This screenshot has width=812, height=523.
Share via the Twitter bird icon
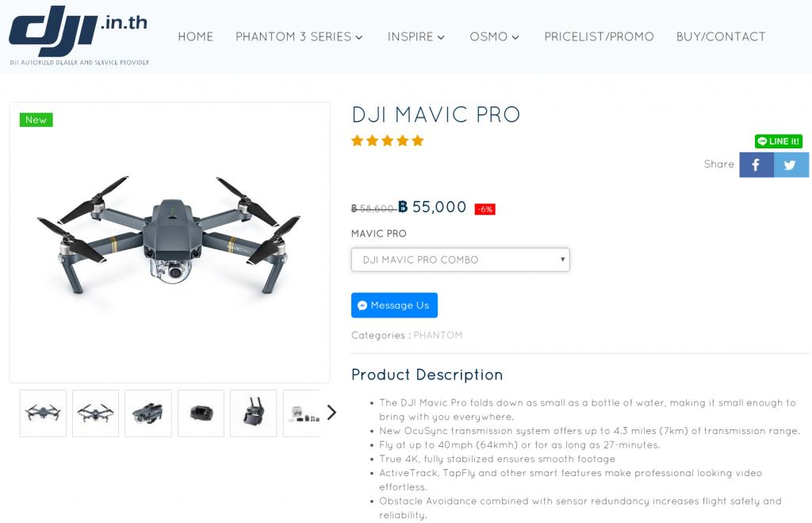791,165
